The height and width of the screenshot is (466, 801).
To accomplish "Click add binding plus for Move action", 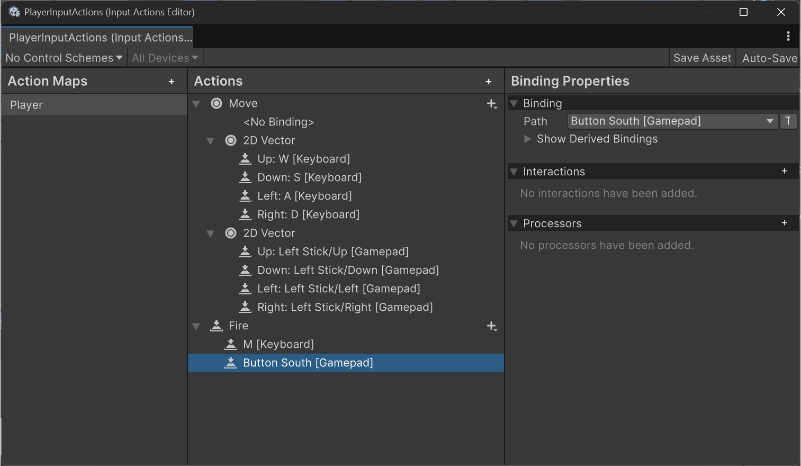I will click(491, 104).
